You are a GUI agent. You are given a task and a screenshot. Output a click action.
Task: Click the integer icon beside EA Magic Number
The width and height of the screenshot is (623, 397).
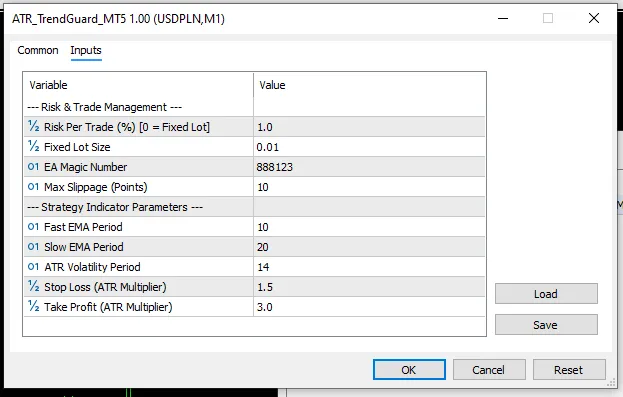pyautogui.click(x=33, y=167)
